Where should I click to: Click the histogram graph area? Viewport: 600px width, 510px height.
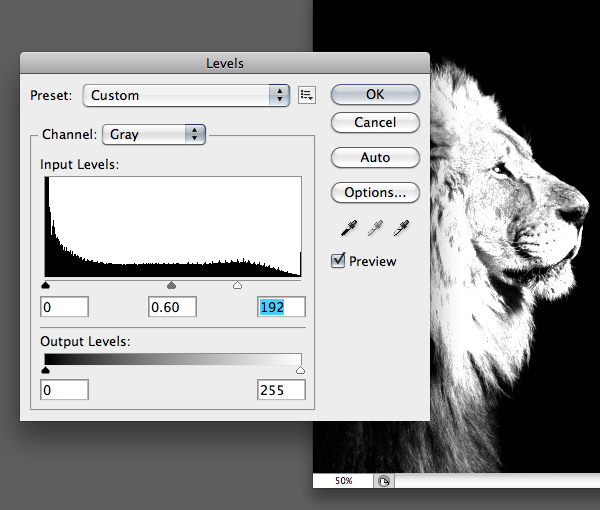(x=173, y=226)
